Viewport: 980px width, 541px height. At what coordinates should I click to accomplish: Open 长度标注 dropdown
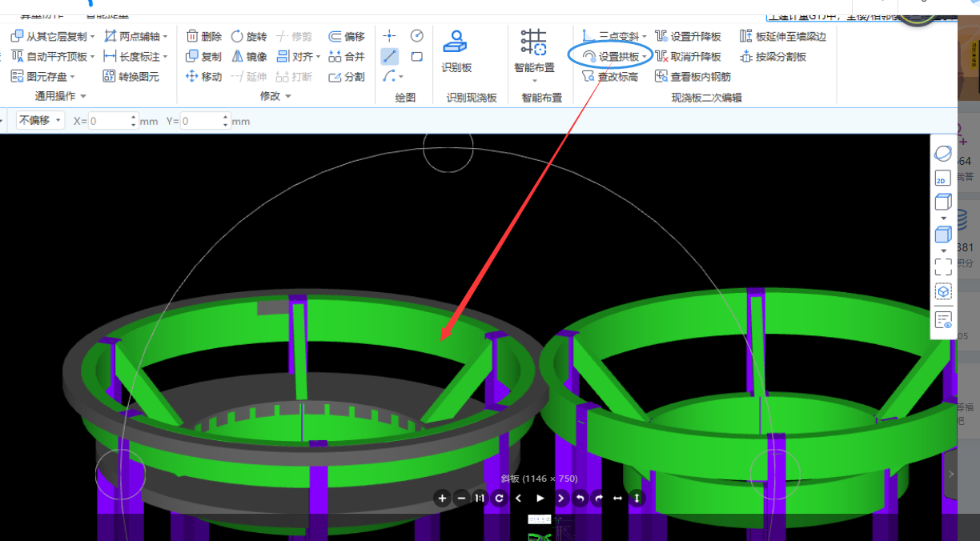click(165, 57)
